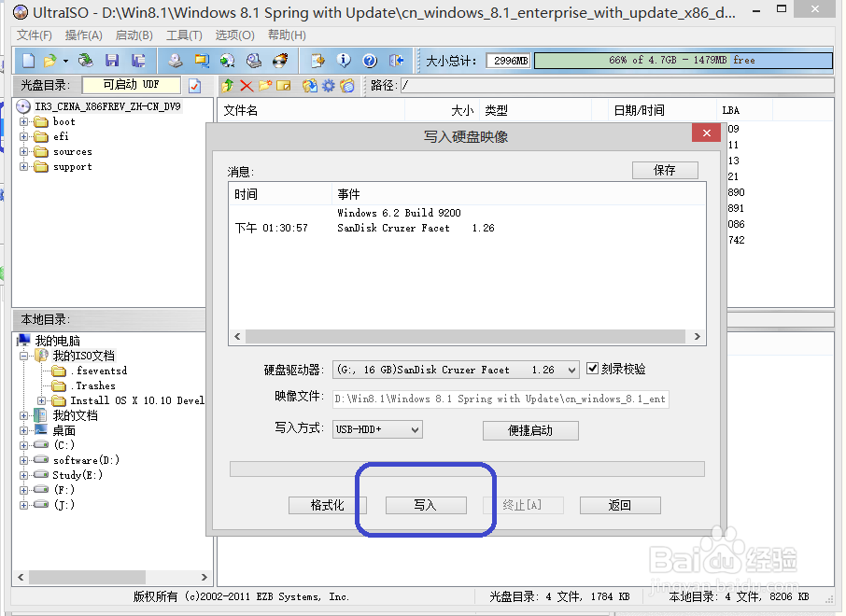Viewport: 846px width, 616px height.
Task: Click the New Folder icon with star
Action: pos(265,85)
